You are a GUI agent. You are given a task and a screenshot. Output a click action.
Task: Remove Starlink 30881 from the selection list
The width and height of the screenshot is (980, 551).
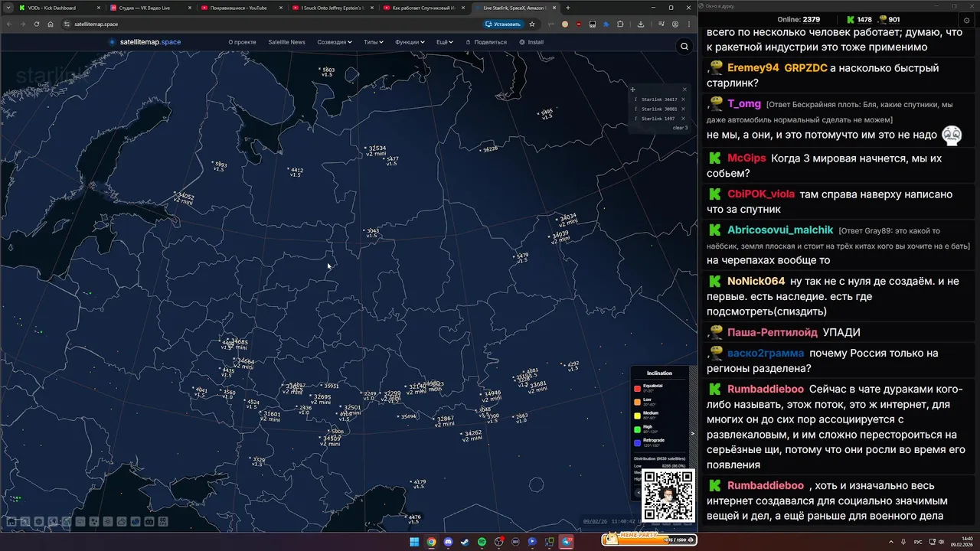(684, 109)
